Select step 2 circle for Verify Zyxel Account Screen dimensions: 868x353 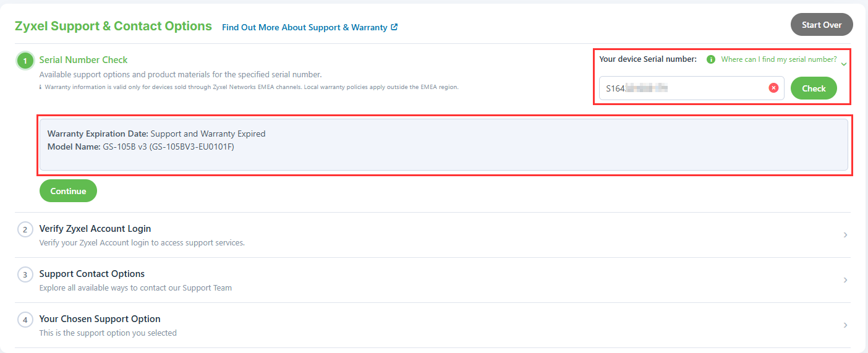click(25, 229)
